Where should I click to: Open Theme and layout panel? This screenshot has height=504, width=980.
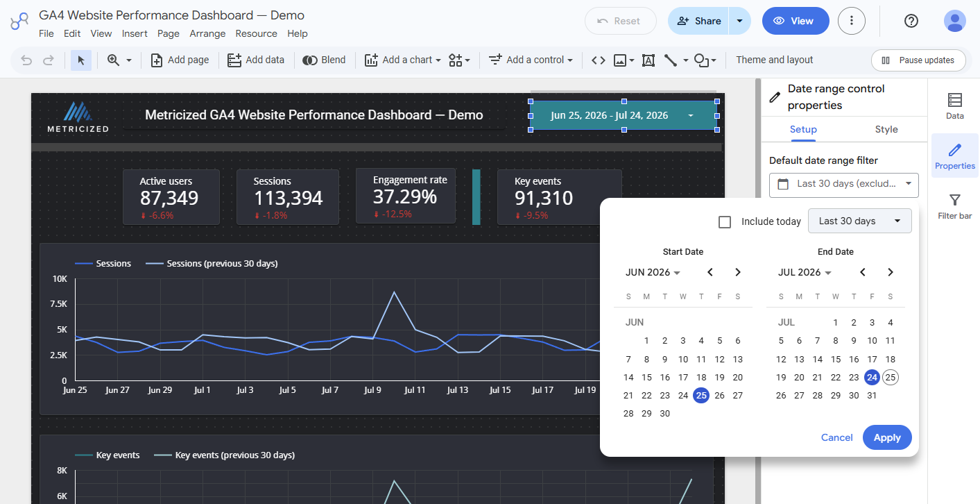(775, 60)
